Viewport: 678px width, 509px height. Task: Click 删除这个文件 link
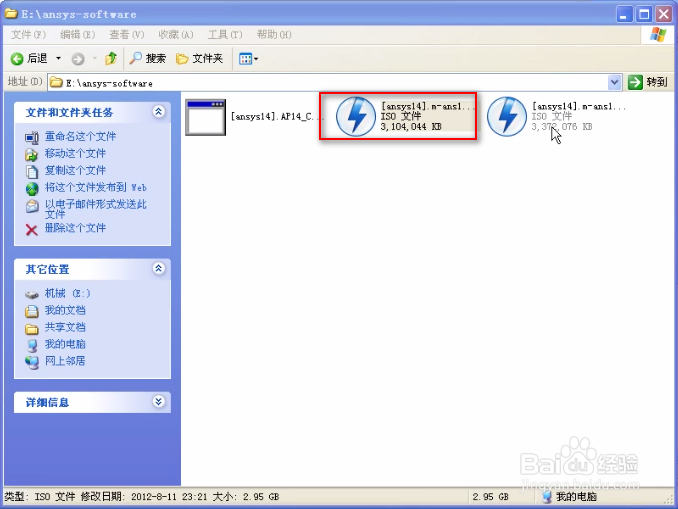pyautogui.click(x=75, y=228)
